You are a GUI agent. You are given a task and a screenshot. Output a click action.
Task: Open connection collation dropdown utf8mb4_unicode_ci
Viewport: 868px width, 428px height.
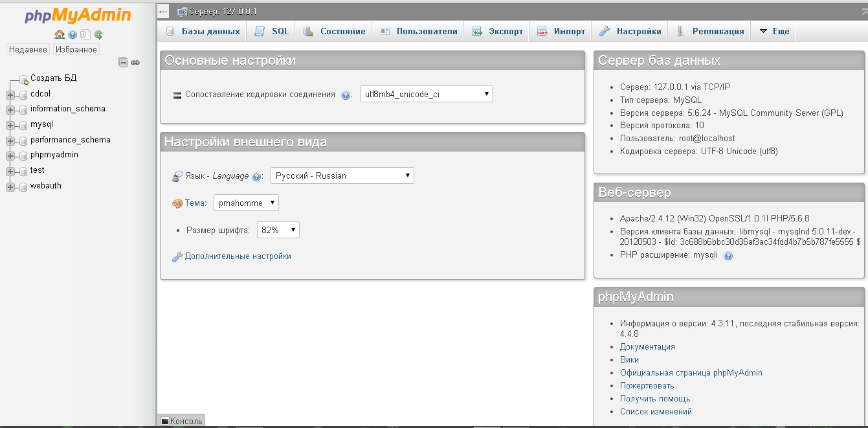point(427,94)
